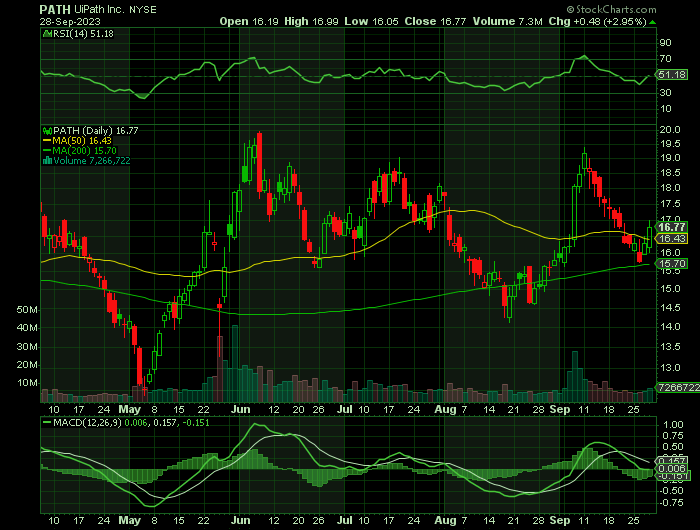Viewport: 700px width, 530px height.
Task: Click the 90 level on the RSI axis
Action: (665, 42)
